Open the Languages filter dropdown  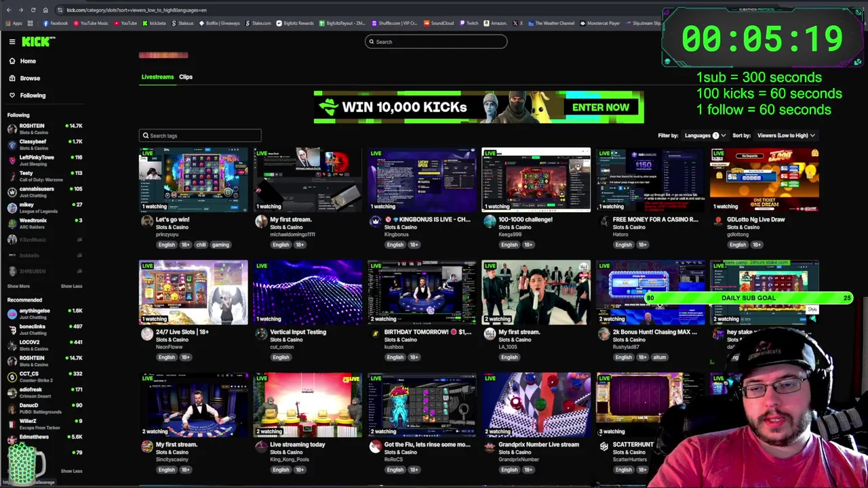(x=705, y=136)
